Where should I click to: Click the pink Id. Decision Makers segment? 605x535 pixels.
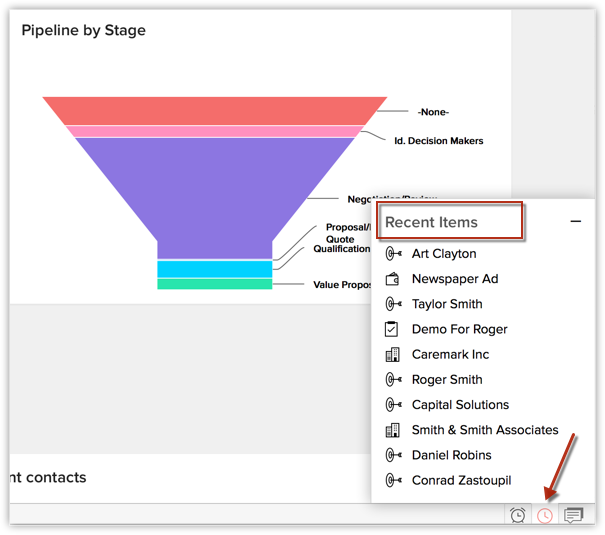tap(215, 131)
